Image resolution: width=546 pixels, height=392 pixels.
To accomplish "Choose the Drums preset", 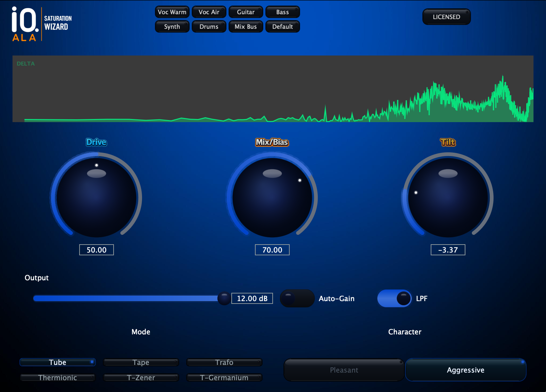I will [209, 27].
